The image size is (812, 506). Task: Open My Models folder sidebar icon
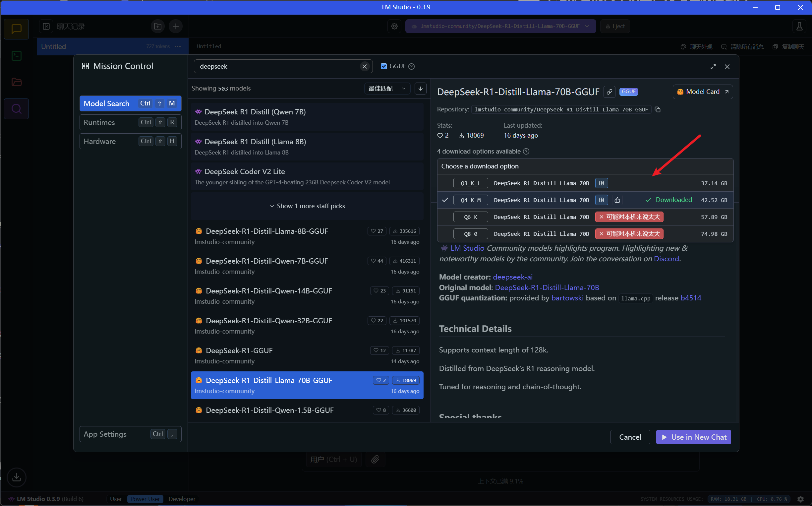tap(16, 82)
